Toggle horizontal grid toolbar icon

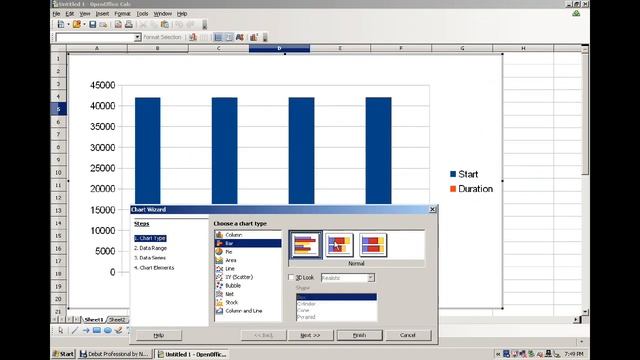pyautogui.click(x=218, y=38)
